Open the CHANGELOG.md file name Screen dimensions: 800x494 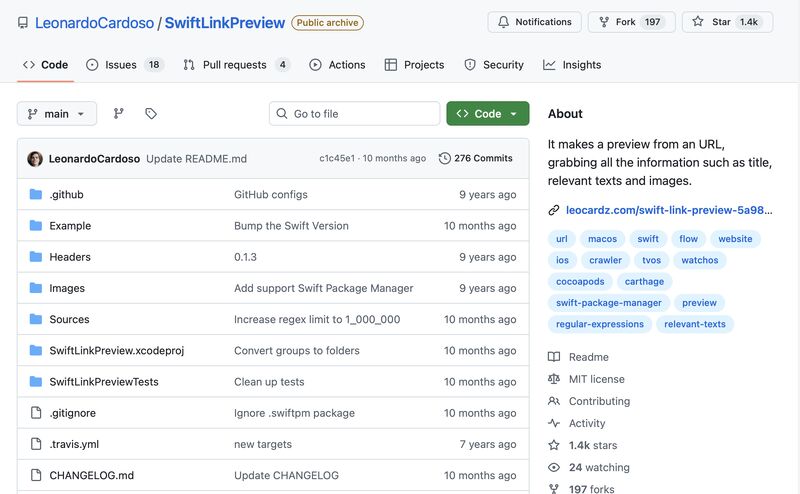click(x=91, y=476)
